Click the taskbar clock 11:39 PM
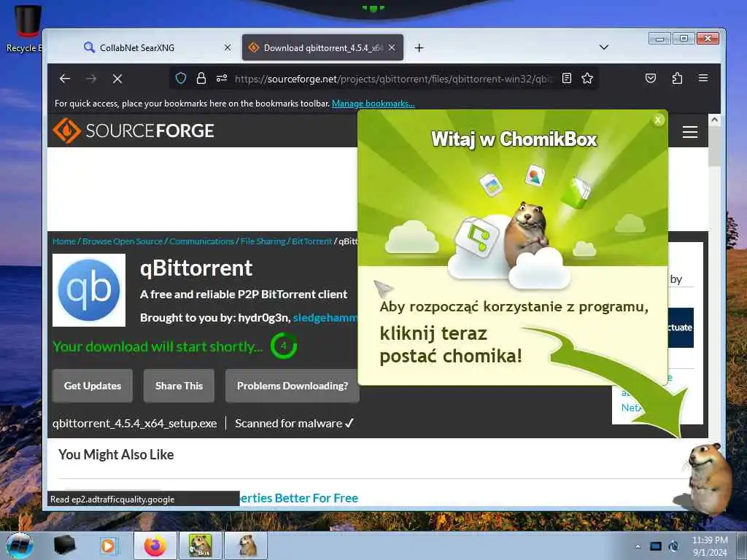This screenshot has height=560, width=747. coord(710,540)
